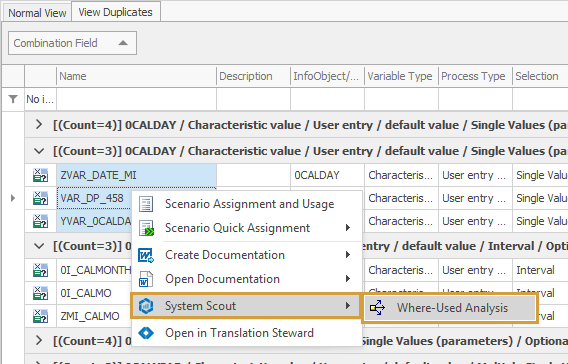This screenshot has height=364, width=568.
Task: Click the System Scout hexagon icon
Action: click(146, 306)
